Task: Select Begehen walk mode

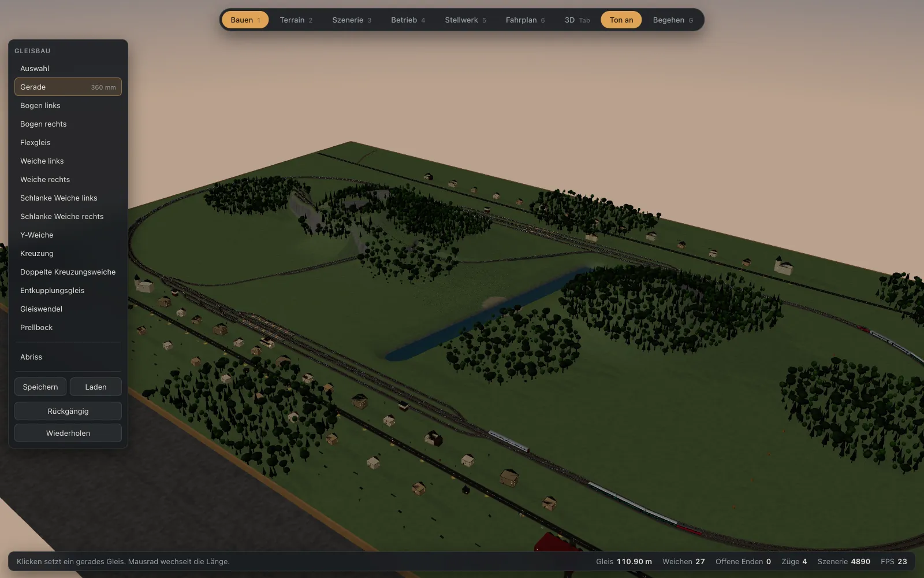Action: coord(673,20)
